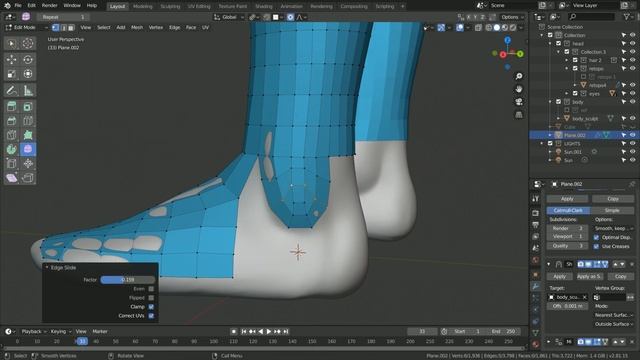Select the Scale tool

[x=11, y=74]
